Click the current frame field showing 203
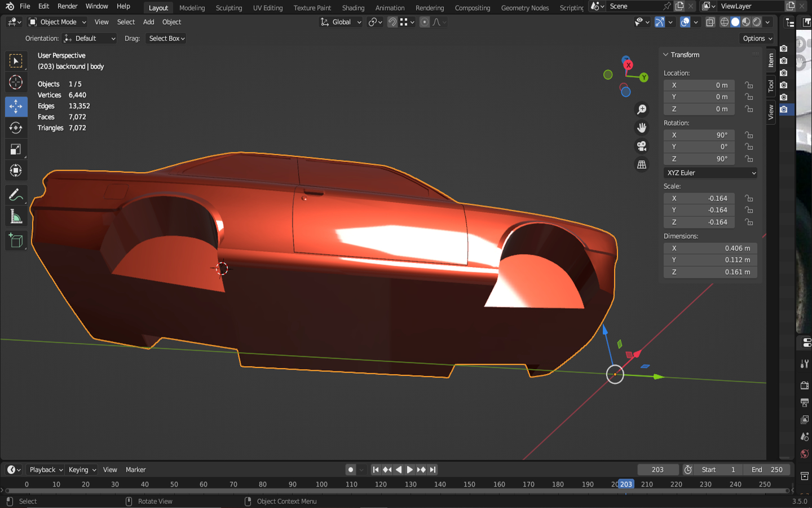 pyautogui.click(x=657, y=470)
